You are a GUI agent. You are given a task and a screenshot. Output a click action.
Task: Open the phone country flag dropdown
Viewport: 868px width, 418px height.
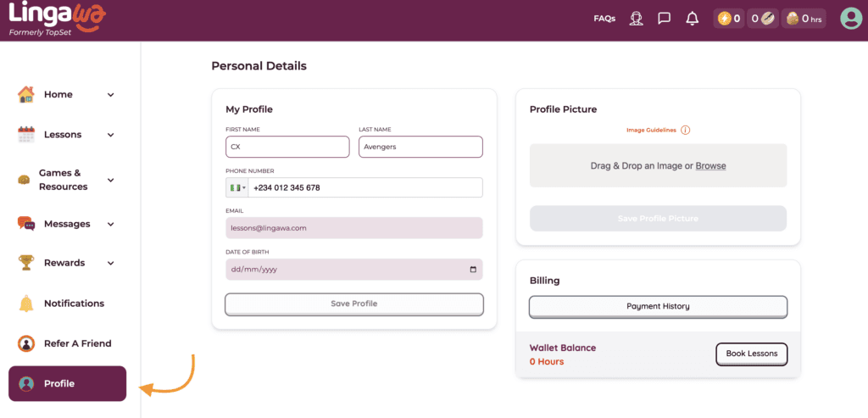click(237, 187)
